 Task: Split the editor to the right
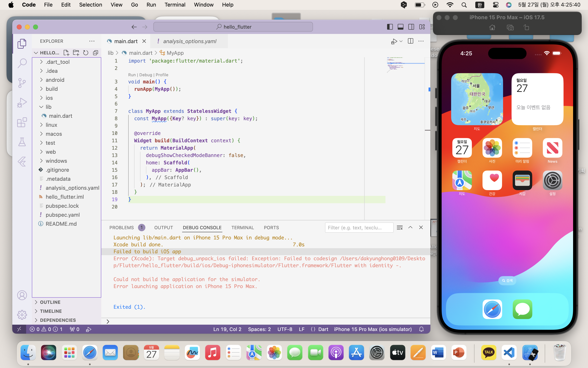tap(411, 41)
